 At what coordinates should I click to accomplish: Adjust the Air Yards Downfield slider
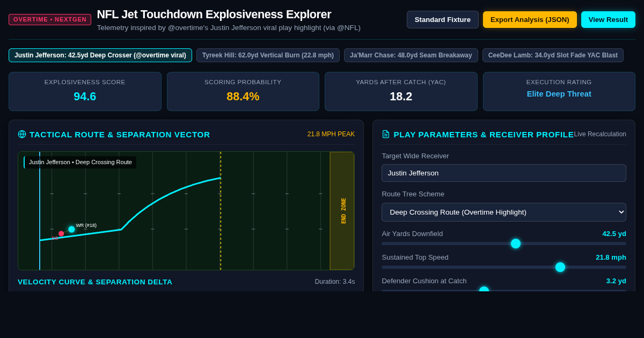(x=504, y=244)
